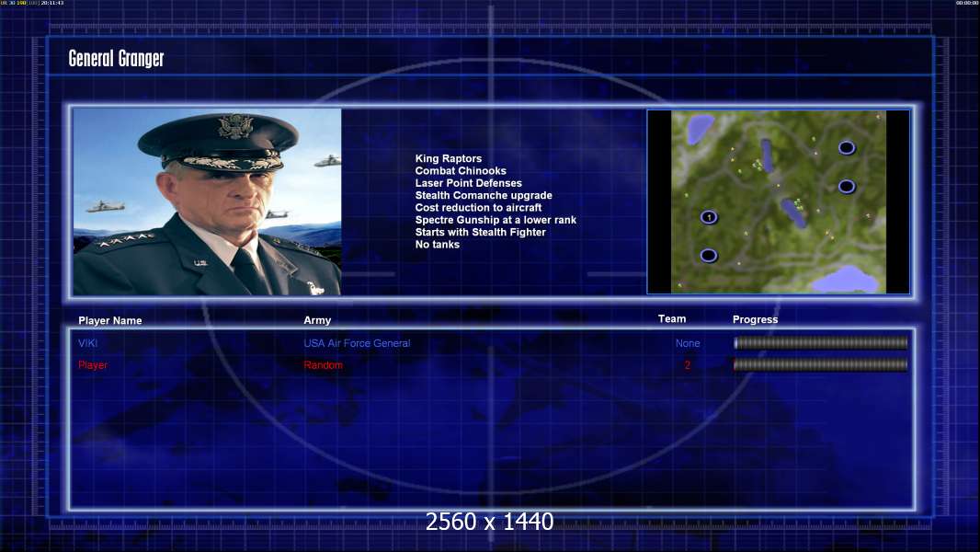Viewport: 980px width, 552px height.
Task: Click Player's loading progress bar
Action: pyautogui.click(x=821, y=365)
